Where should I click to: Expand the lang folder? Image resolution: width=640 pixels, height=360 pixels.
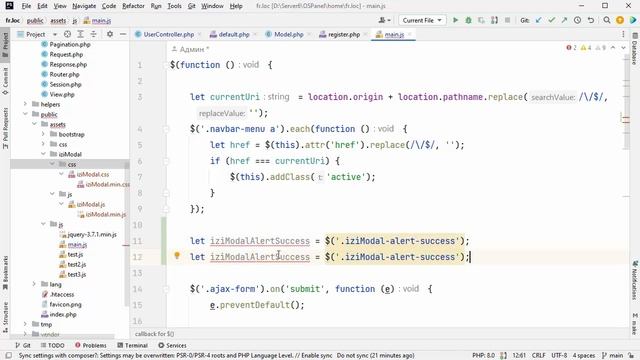(34, 284)
